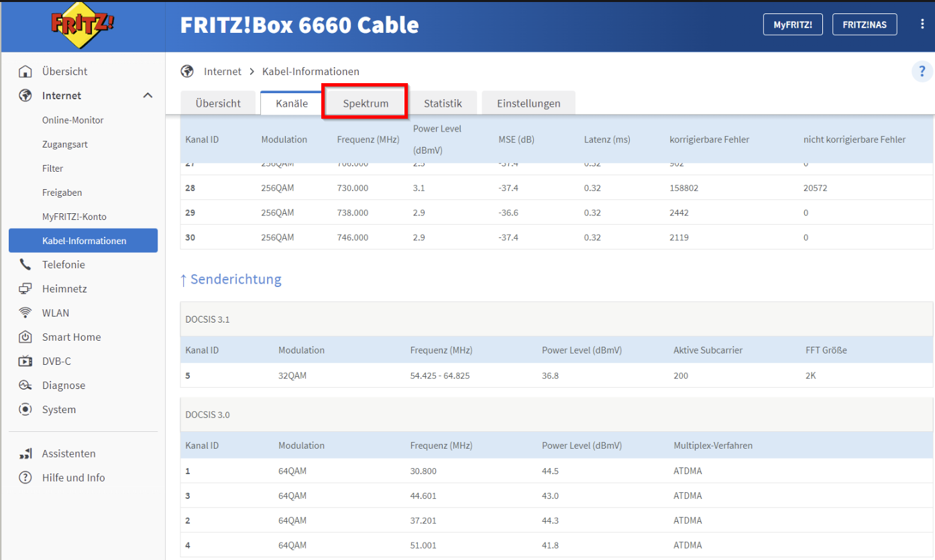Click the Multiplex-Verfahren column header
The width and height of the screenshot is (935, 560).
coord(713,445)
